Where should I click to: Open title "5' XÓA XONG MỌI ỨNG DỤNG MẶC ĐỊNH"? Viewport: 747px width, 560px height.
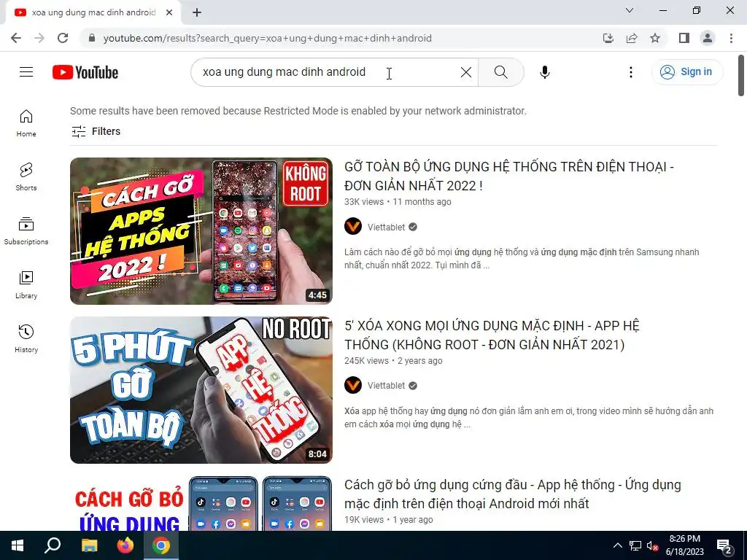492,335
